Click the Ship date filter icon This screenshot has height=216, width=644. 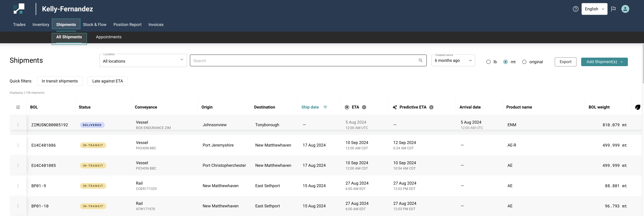coord(325,107)
